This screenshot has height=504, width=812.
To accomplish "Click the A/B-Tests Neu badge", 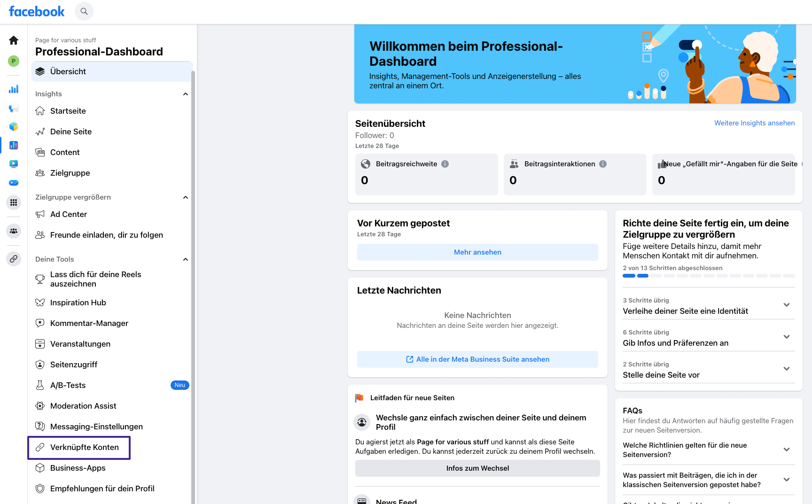I will 180,385.
